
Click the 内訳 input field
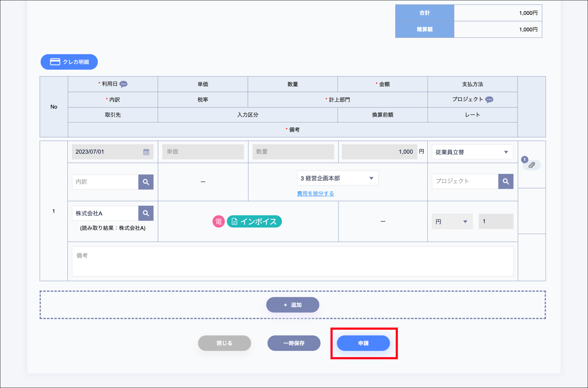coord(105,182)
